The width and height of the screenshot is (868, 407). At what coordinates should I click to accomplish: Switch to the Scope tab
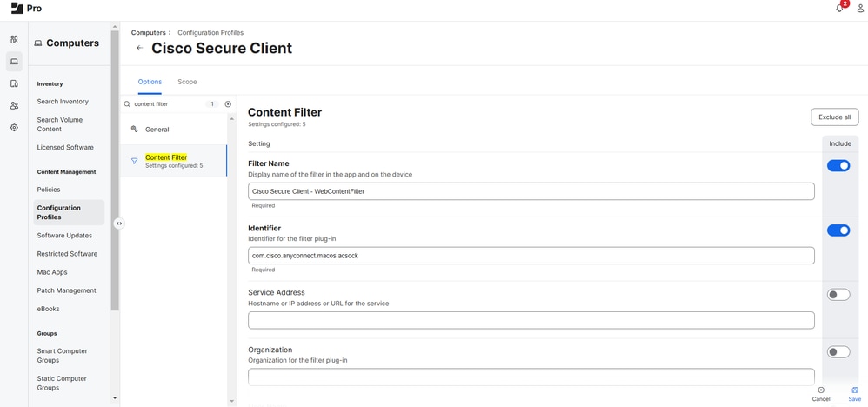pyautogui.click(x=187, y=82)
